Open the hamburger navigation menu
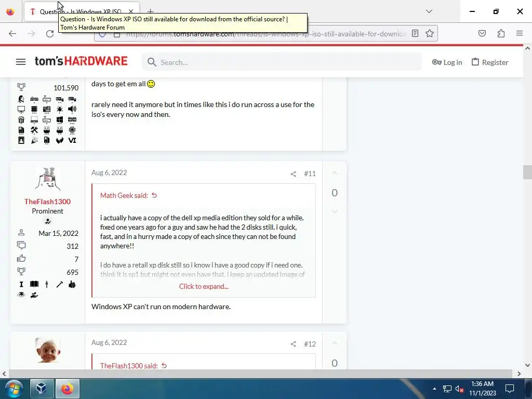 (x=21, y=62)
